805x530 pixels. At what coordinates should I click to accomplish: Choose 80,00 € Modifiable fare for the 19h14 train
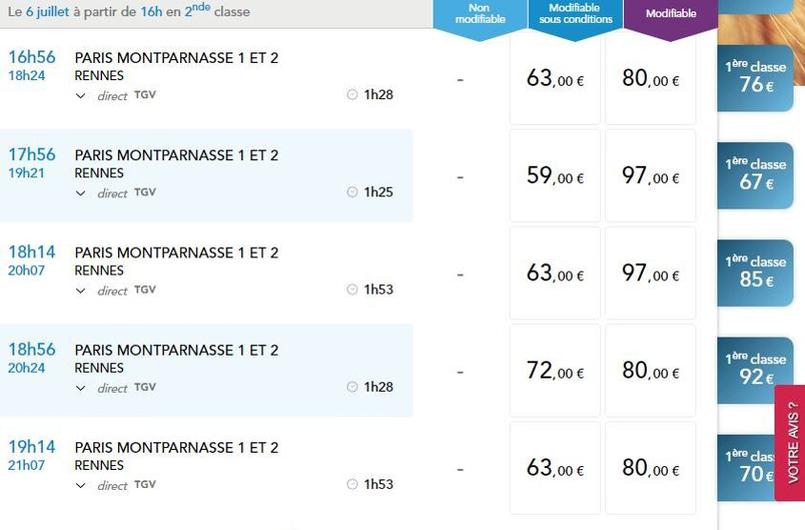650,469
